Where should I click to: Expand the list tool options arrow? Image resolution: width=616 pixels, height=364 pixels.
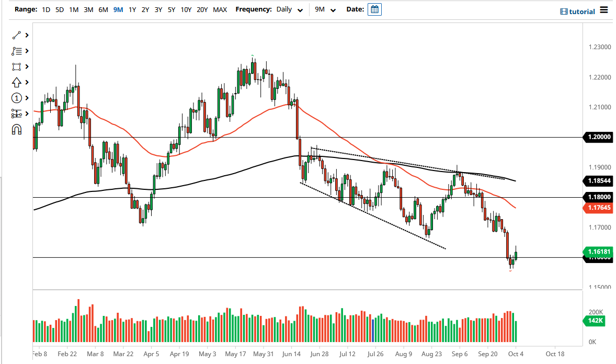(27, 51)
